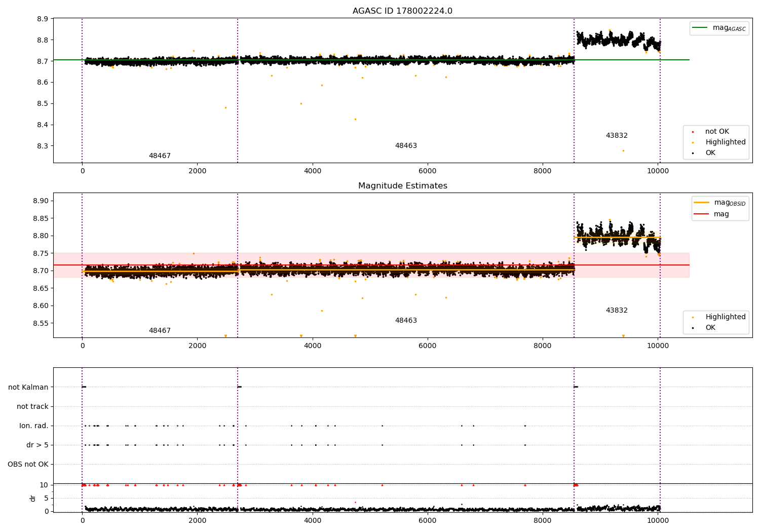Click the 6000 x-axis tick in middle plot
Image resolution: width=760 pixels, height=532 pixels.
[x=428, y=346]
